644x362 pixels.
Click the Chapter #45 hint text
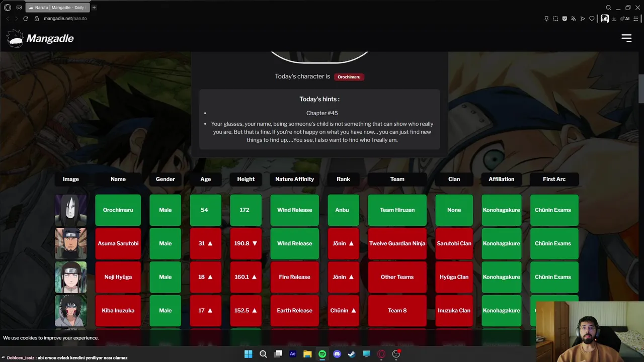click(x=322, y=113)
